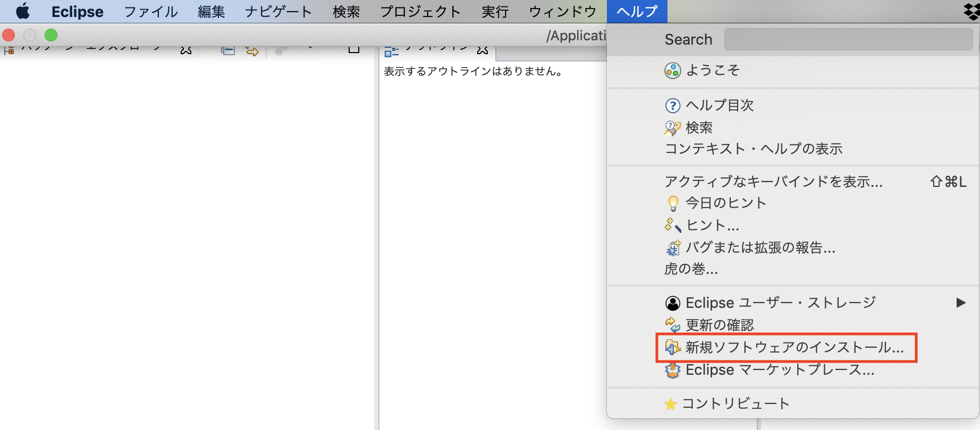Click the Eclipse Marketplace icon

(x=673, y=370)
